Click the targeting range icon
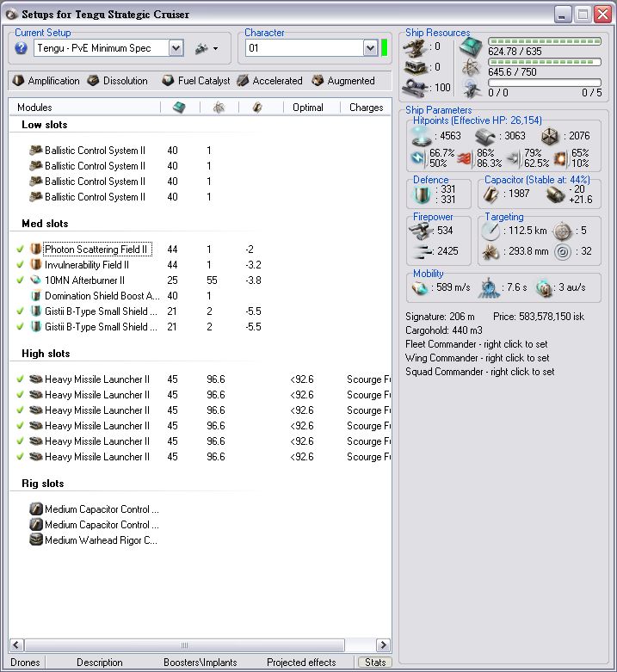The height and width of the screenshot is (672, 617). coord(491,231)
